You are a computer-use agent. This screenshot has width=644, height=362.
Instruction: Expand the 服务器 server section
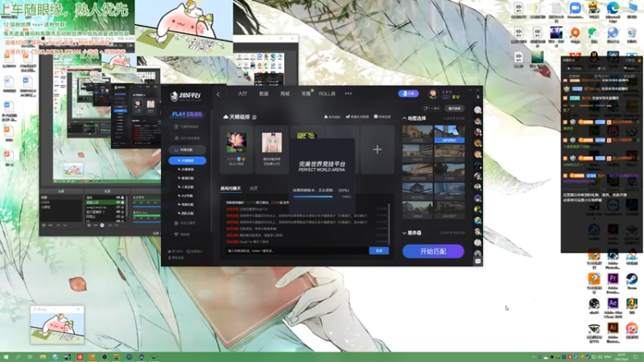[404, 232]
